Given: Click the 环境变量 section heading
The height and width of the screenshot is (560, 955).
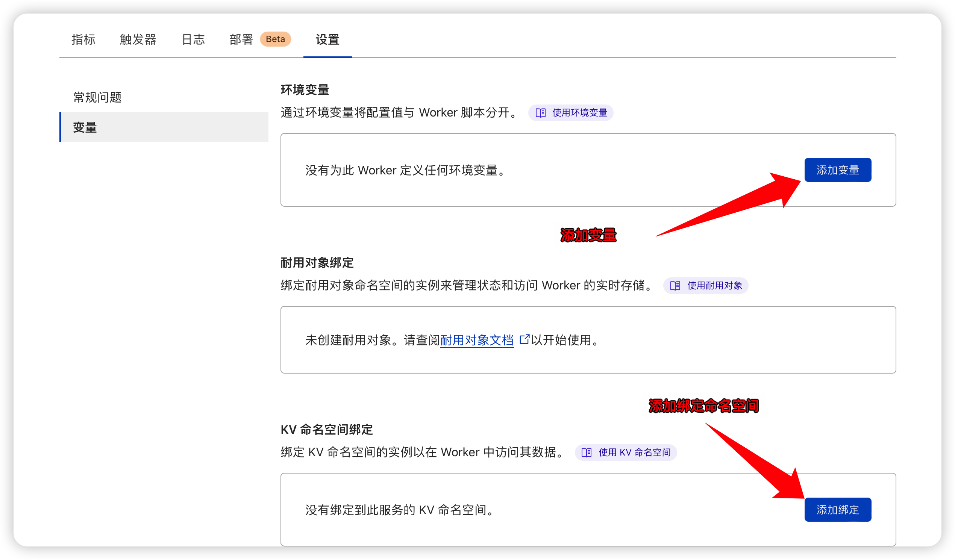Looking at the screenshot, I should tap(305, 90).
